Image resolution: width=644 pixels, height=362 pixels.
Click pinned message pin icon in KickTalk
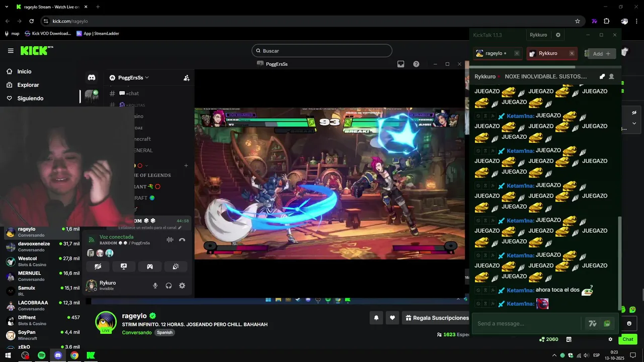coord(602,76)
